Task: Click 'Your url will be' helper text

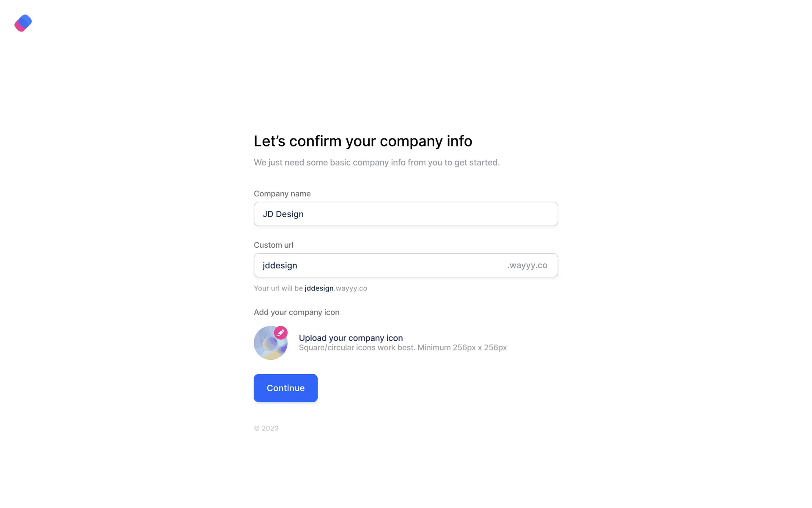Action: click(278, 288)
